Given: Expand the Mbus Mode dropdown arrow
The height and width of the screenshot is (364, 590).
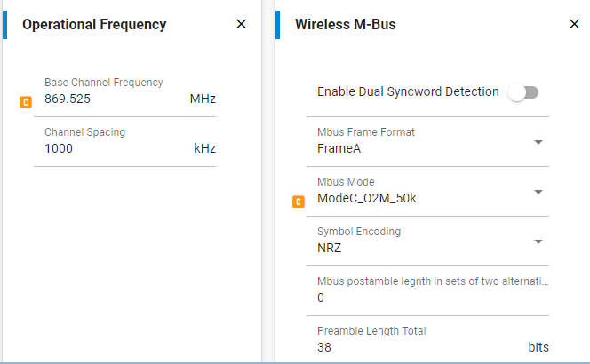Looking at the screenshot, I should [538, 192].
